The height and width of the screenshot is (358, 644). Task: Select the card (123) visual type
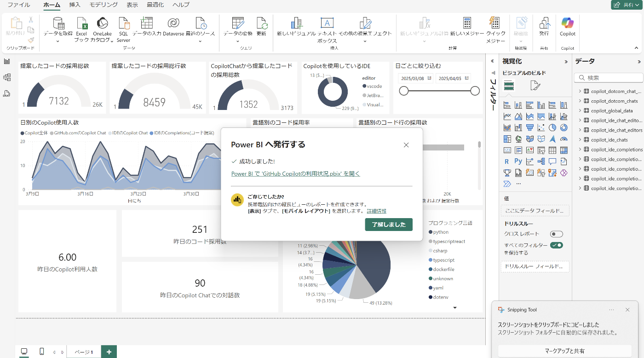click(507, 150)
